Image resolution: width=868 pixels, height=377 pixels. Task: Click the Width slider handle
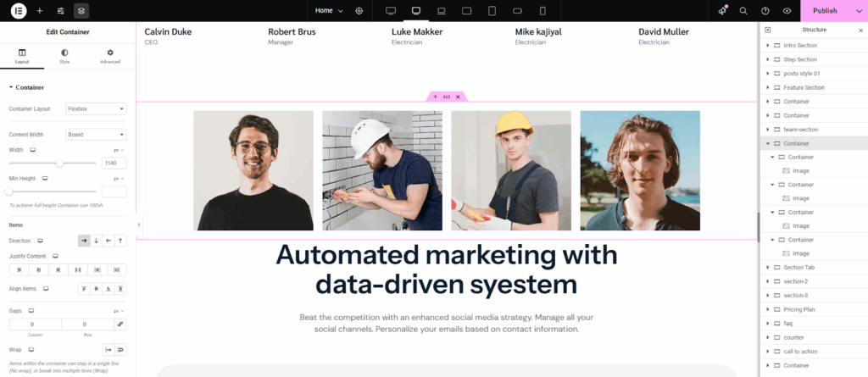tap(59, 163)
